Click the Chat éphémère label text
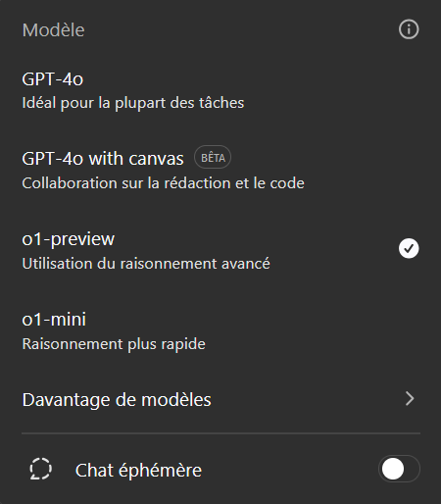441x504 pixels. click(138, 470)
